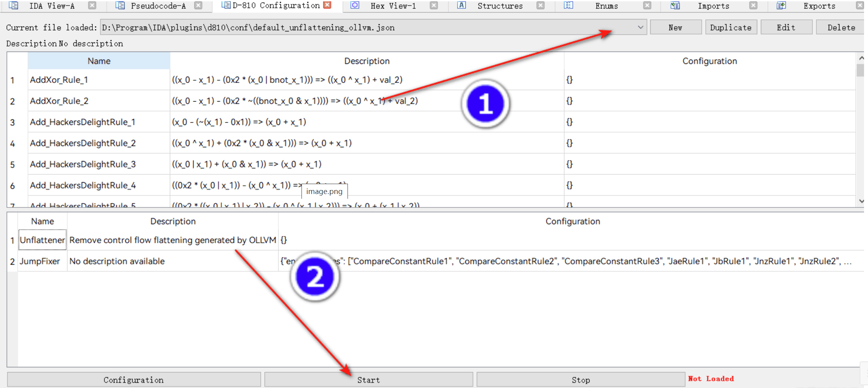Click the Enums tab icon

568,6
